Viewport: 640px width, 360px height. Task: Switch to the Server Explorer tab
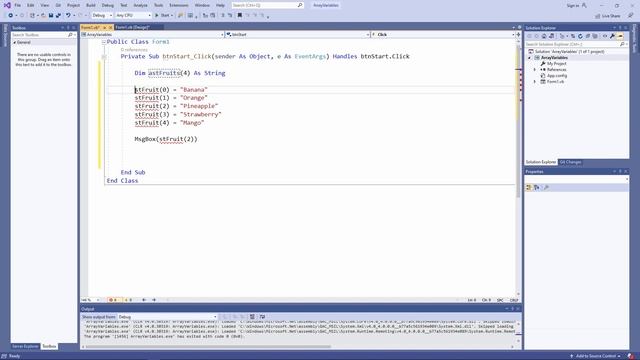tap(25, 346)
